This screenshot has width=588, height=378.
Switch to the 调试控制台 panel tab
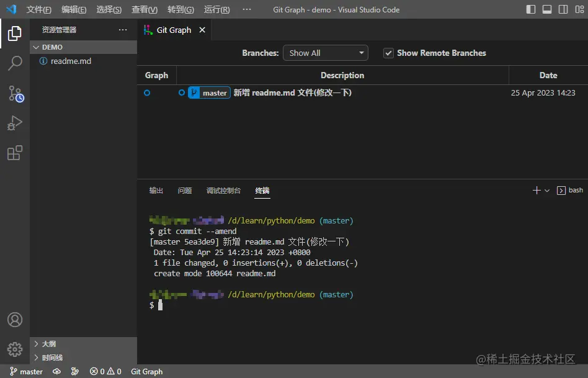(223, 191)
